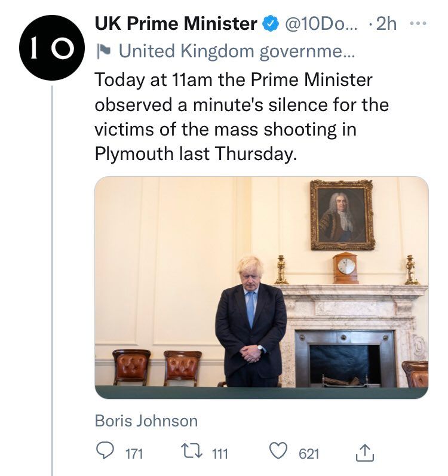448x476 pixels.
Task: Click the reply count '171'
Action: pyautogui.click(x=134, y=454)
